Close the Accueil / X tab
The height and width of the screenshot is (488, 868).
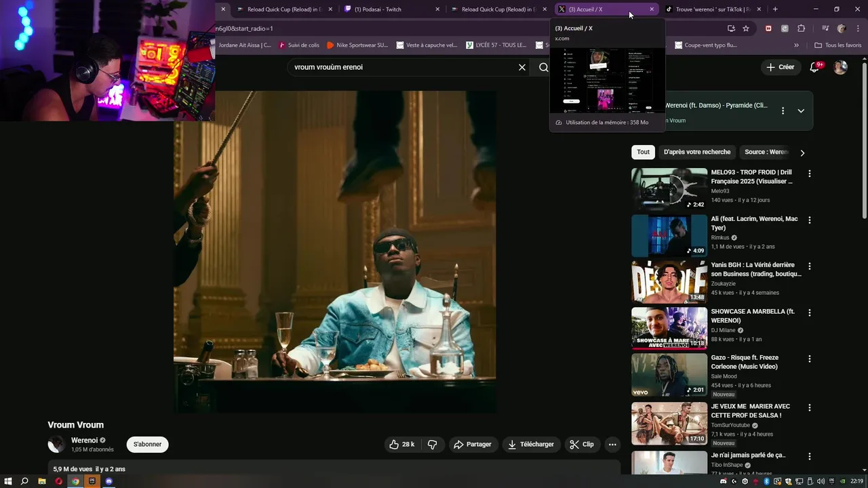click(652, 9)
